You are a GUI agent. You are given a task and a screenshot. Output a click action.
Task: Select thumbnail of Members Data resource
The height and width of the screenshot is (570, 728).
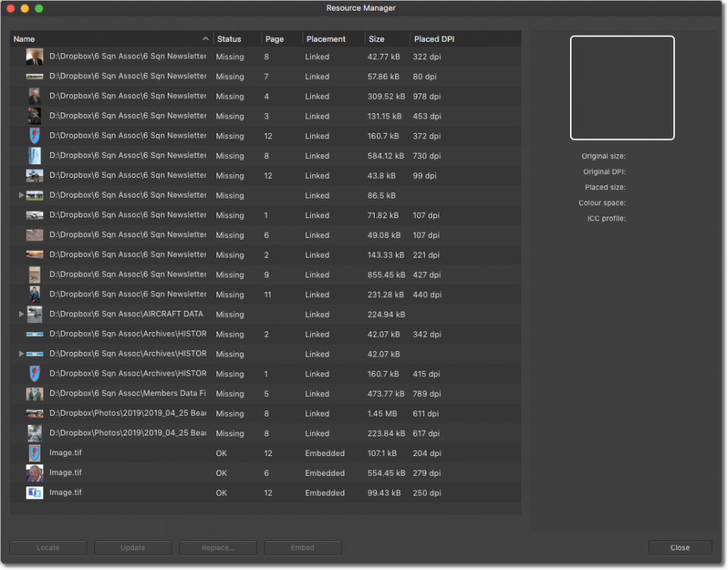tap(34, 394)
